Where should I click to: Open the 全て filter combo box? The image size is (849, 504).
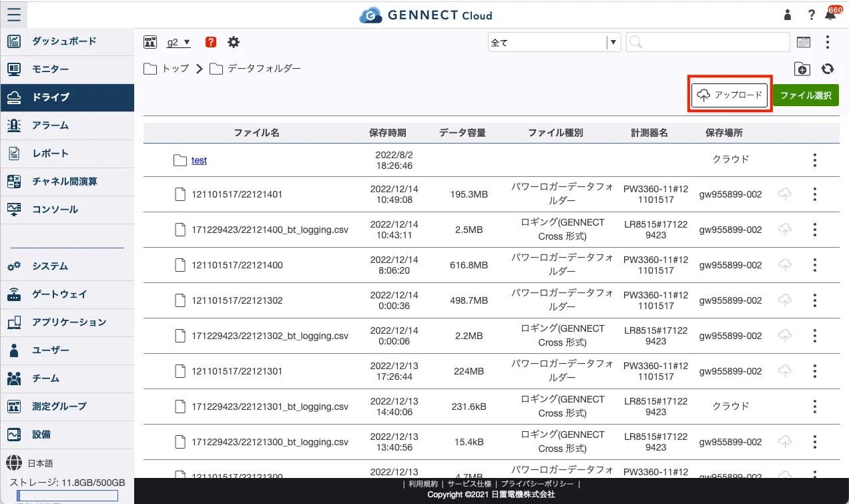(x=555, y=42)
